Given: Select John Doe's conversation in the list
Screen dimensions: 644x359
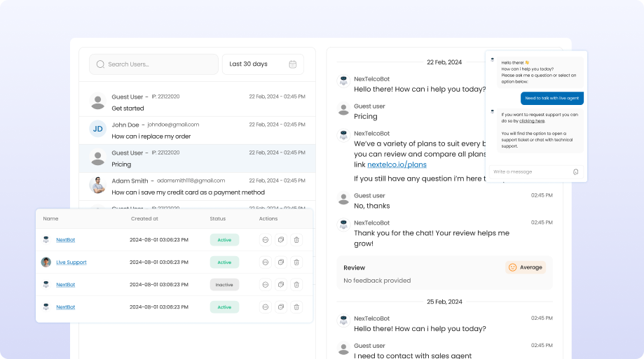Looking at the screenshot, I should click(x=197, y=130).
